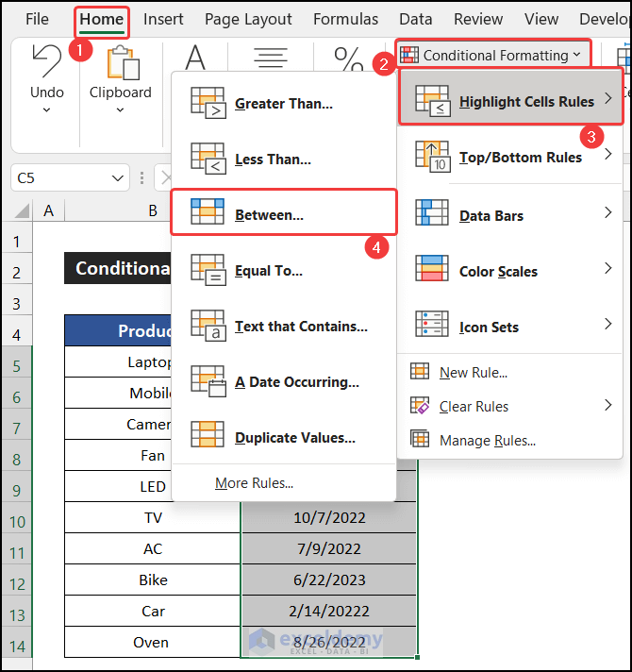Click the Less Than rule icon
Screen dimensions: 632x672
208,159
